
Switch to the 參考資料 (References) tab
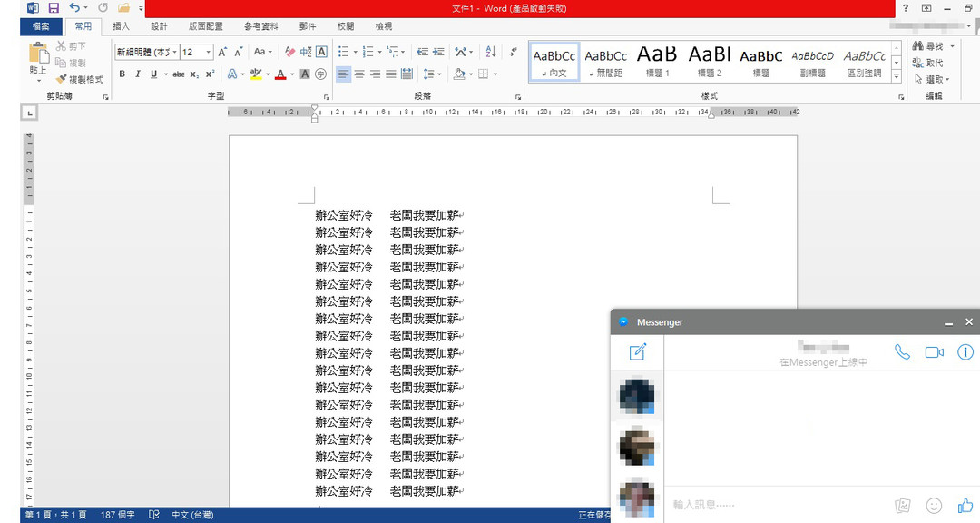260,26
